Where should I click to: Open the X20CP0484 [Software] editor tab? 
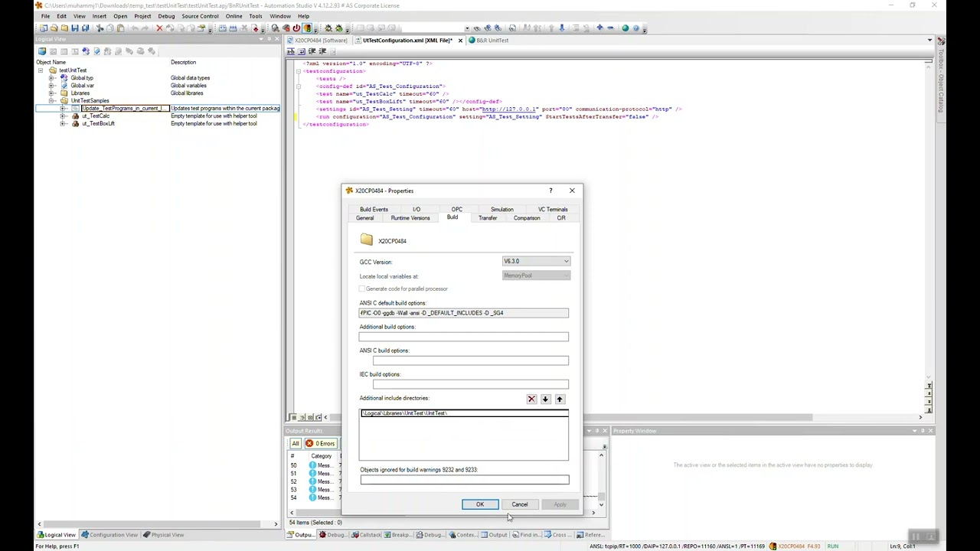(x=317, y=41)
